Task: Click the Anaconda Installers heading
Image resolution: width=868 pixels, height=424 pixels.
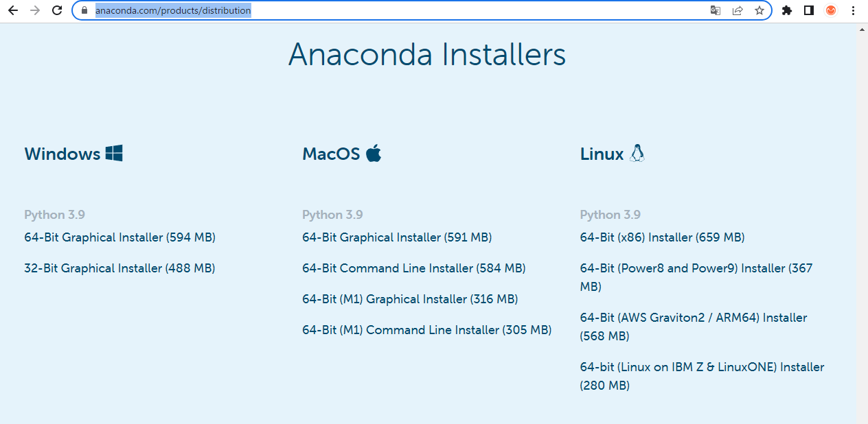Action: click(427, 54)
